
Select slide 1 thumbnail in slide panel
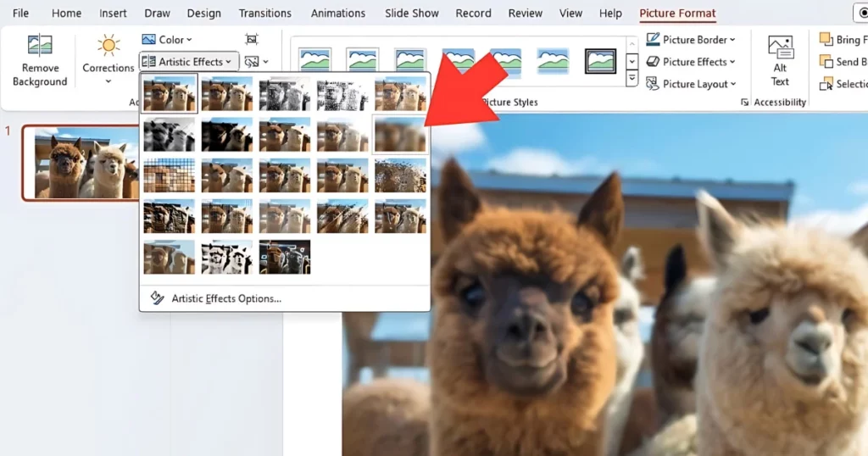pyautogui.click(x=81, y=163)
